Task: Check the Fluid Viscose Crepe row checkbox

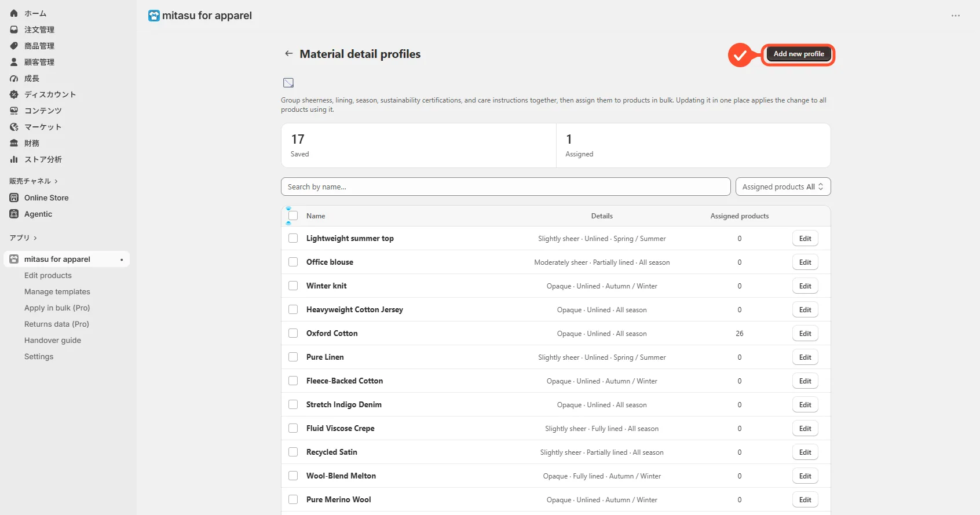Action: tap(293, 428)
